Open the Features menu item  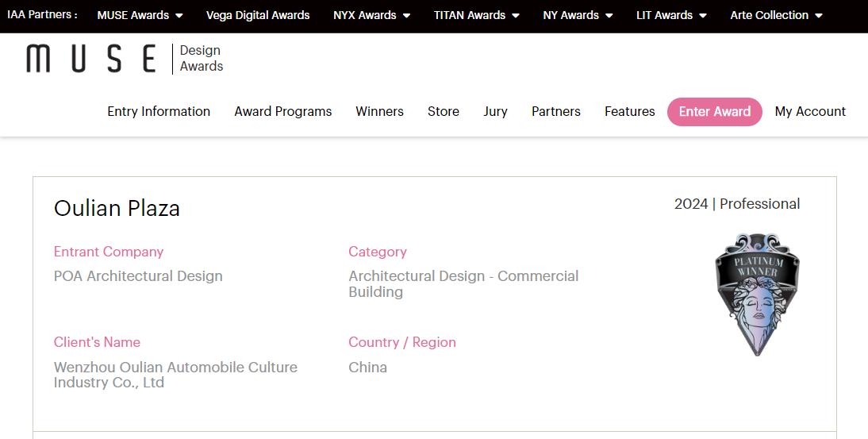tap(629, 111)
